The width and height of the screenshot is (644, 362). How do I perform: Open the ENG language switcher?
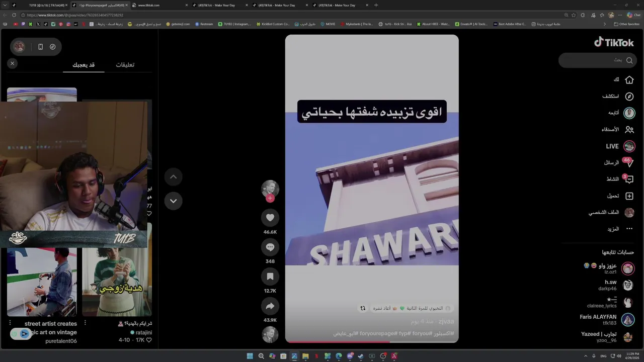click(x=603, y=356)
